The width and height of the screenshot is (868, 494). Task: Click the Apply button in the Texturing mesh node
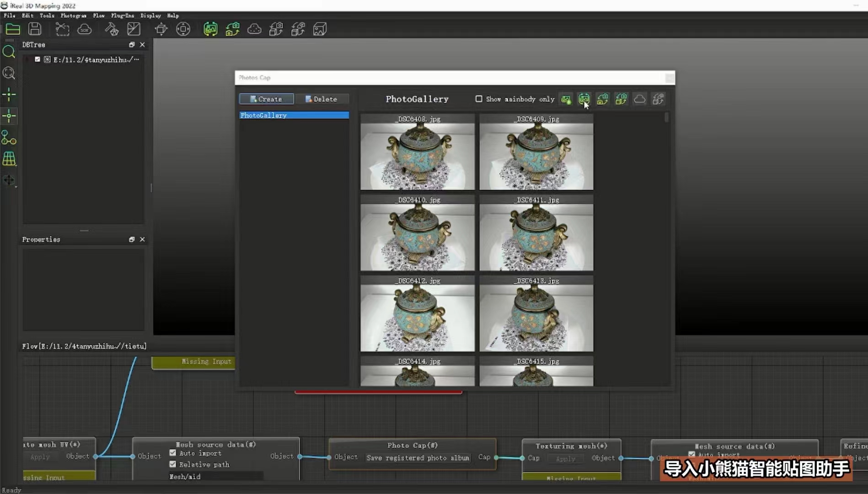(x=566, y=459)
